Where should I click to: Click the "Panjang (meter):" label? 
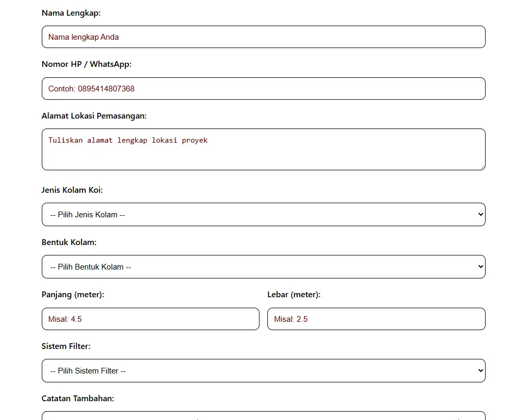click(73, 295)
